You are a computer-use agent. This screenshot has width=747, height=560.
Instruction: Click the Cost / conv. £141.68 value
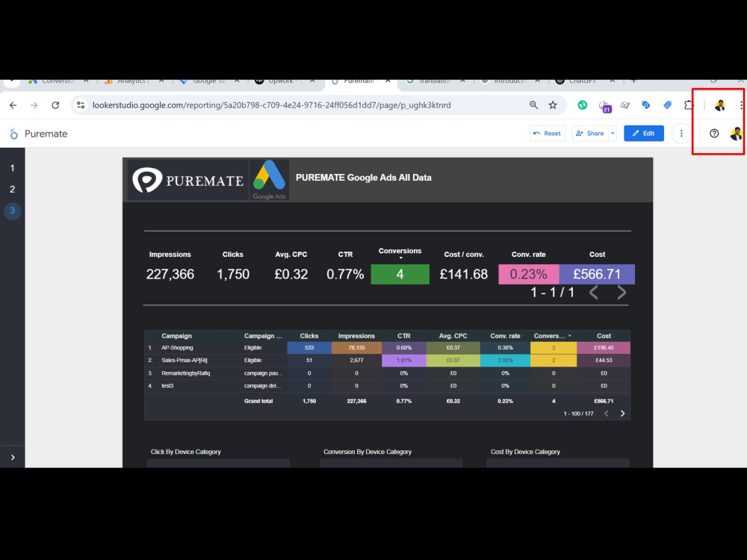tap(464, 274)
